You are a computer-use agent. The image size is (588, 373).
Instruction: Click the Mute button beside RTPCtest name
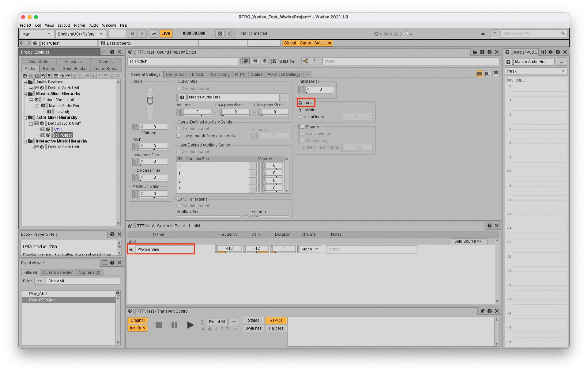pyautogui.click(x=255, y=61)
